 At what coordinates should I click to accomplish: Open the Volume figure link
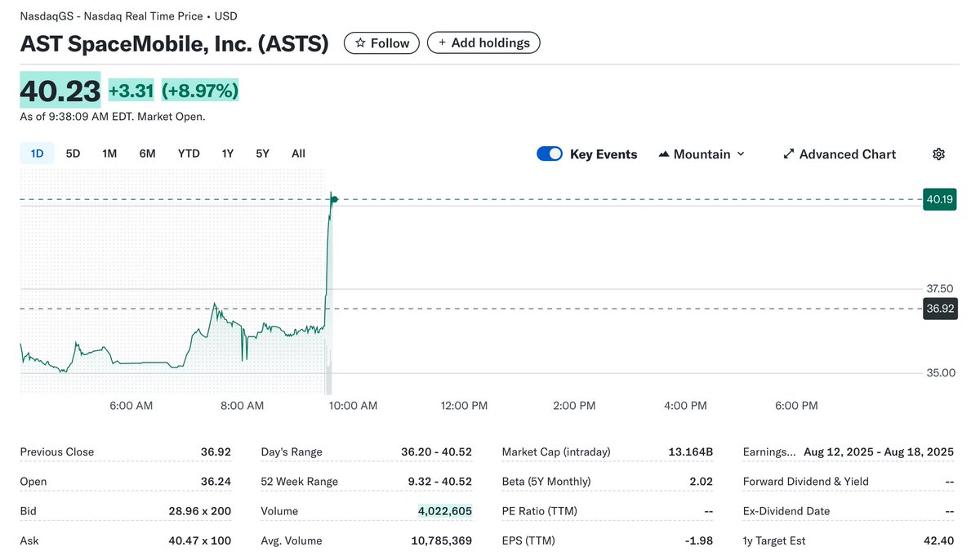(445, 510)
